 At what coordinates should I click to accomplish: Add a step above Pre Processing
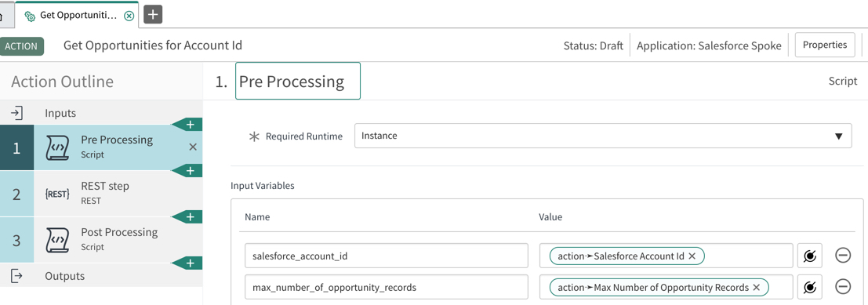click(190, 125)
